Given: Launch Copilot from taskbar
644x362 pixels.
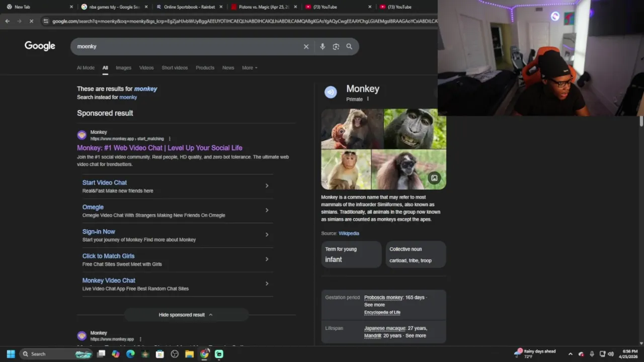Looking at the screenshot, I should (x=116, y=354).
